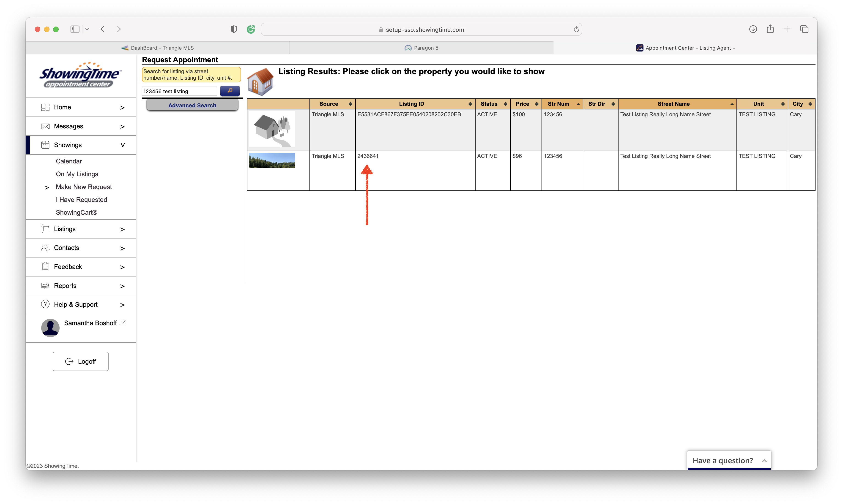Sort by Listing ID column header
Image resolution: width=843 pixels, height=504 pixels.
[x=415, y=104]
